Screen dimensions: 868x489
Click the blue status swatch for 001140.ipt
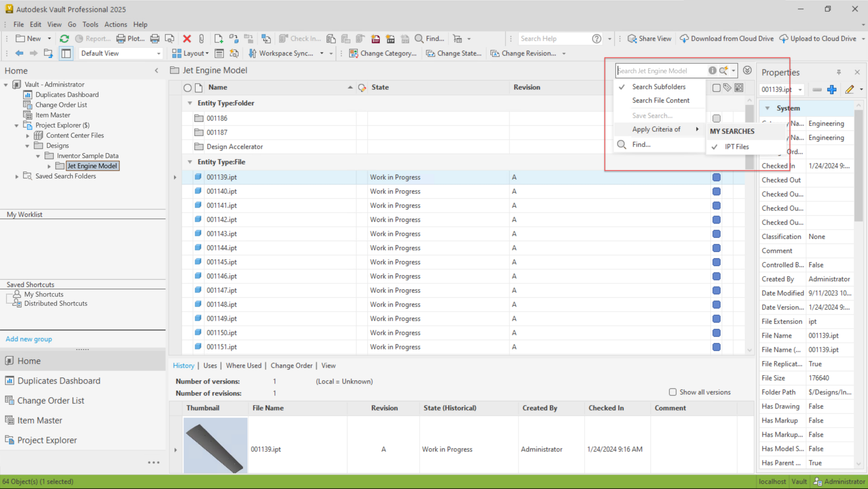[716, 192]
